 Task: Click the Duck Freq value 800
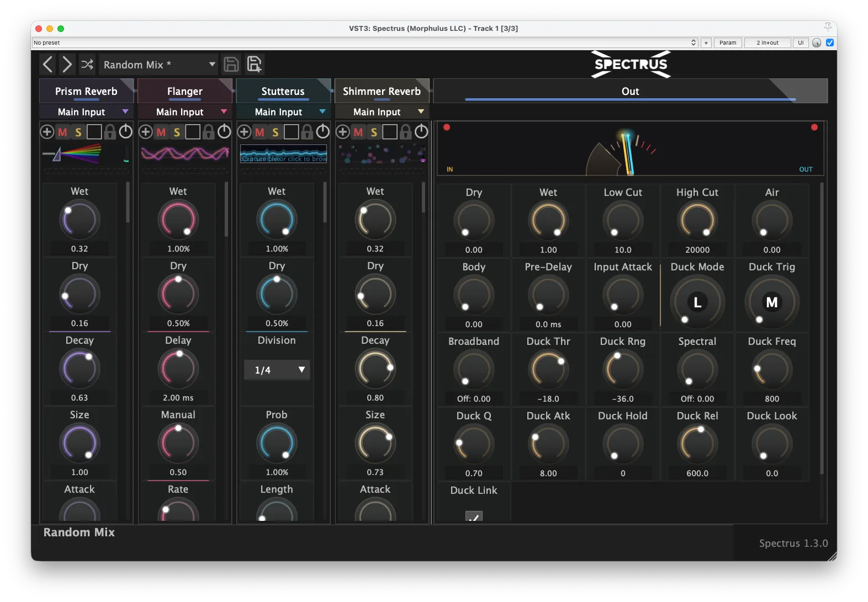click(772, 399)
